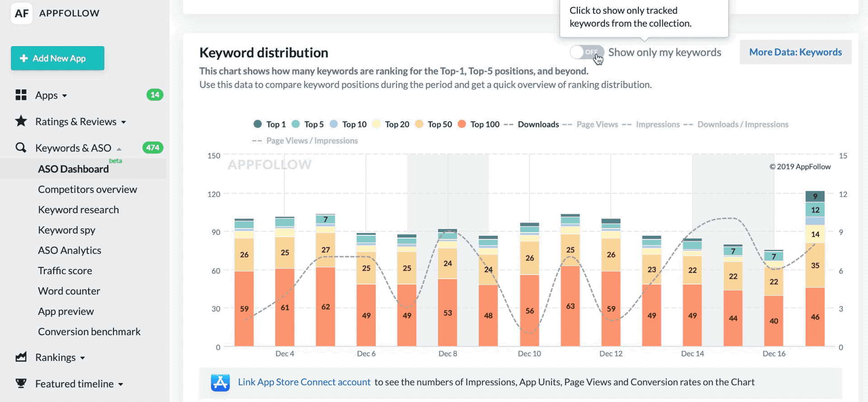Toggle Show only my keywords switch

pos(587,52)
